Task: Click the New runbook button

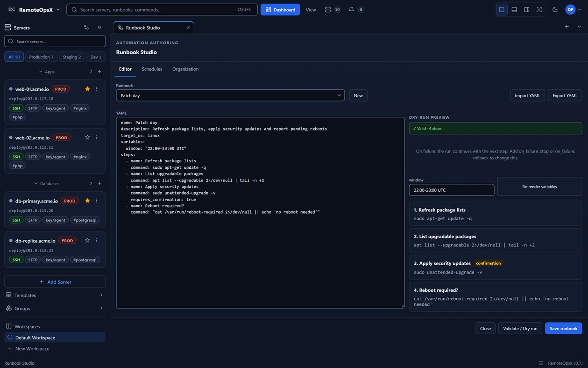Action: tap(358, 95)
